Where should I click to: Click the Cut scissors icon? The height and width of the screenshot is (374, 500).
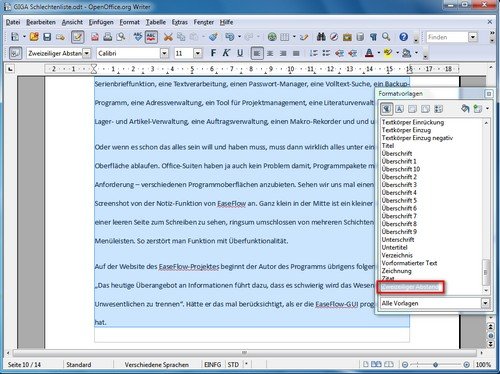pyautogui.click(x=168, y=37)
